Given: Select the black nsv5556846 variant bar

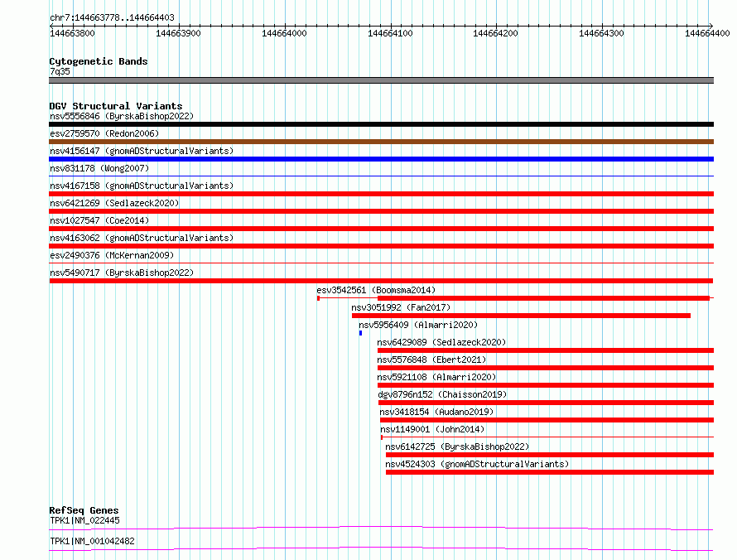Looking at the screenshot, I should pos(381,124).
